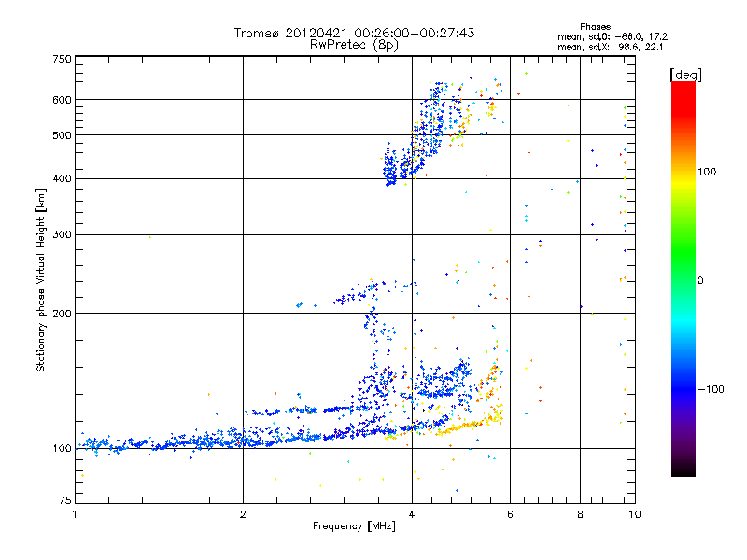This screenshot has height=560, width=747.
Task: Click y-axis tick label 600
Action: (x=62, y=100)
